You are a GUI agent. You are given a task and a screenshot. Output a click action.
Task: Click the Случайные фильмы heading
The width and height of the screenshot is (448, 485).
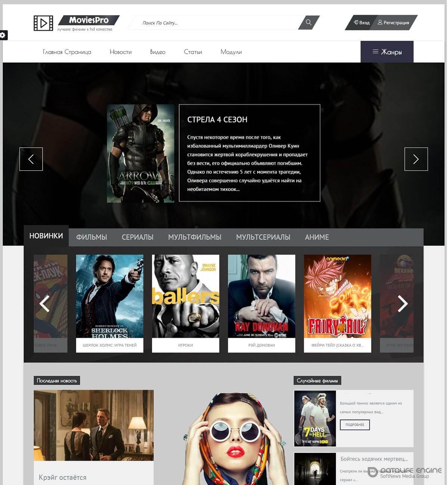(317, 381)
